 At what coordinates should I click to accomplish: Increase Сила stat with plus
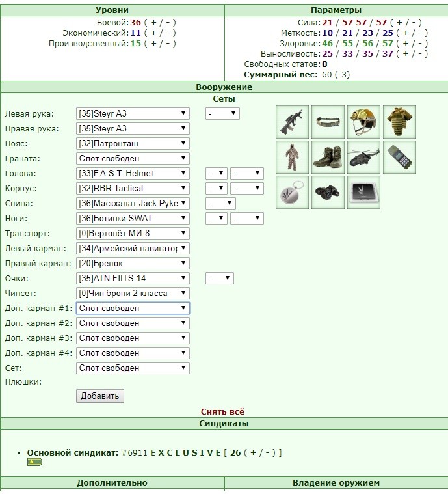coord(399,23)
